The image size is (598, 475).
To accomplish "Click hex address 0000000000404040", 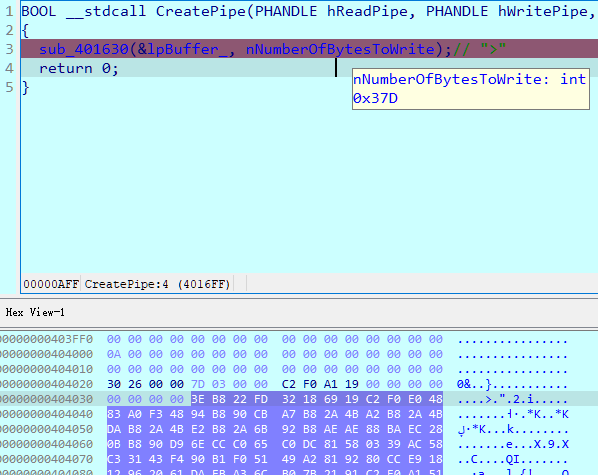I will [47, 414].
